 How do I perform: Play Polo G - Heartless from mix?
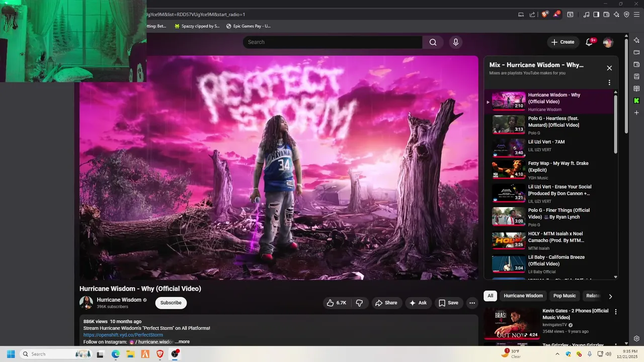pos(549,125)
